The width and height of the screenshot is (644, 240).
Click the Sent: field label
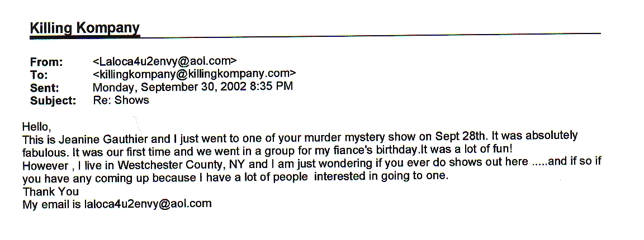[45, 88]
